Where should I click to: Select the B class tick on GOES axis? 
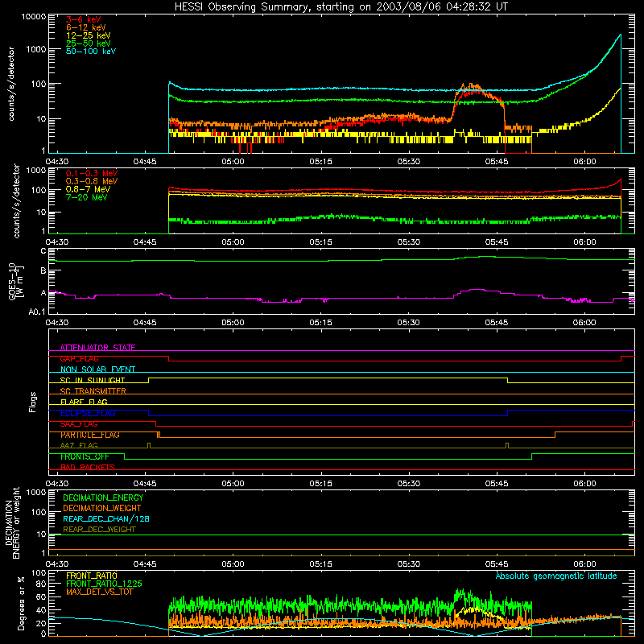pyautogui.click(x=43, y=270)
